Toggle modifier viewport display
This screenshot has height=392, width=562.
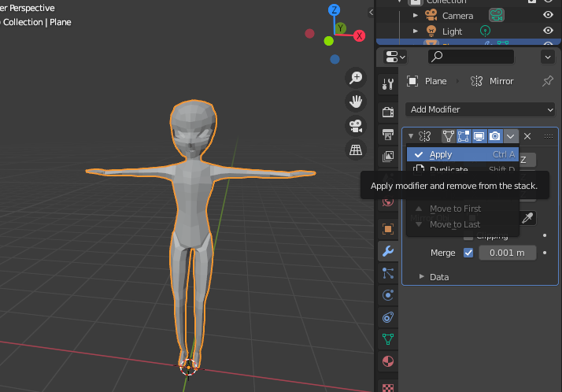[479, 136]
